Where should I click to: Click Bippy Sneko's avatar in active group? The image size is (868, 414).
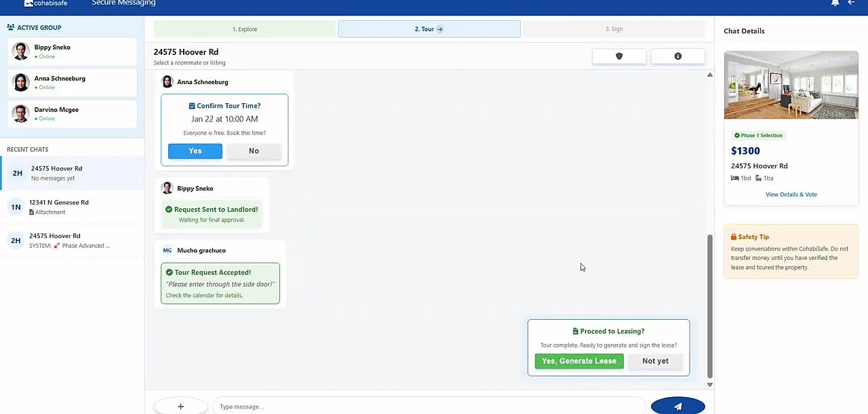point(21,52)
